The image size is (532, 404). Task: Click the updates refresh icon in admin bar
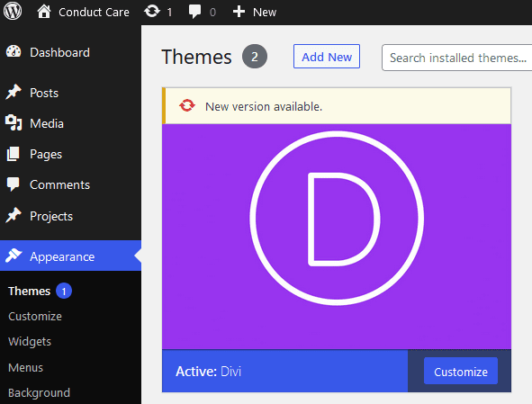coord(151,11)
